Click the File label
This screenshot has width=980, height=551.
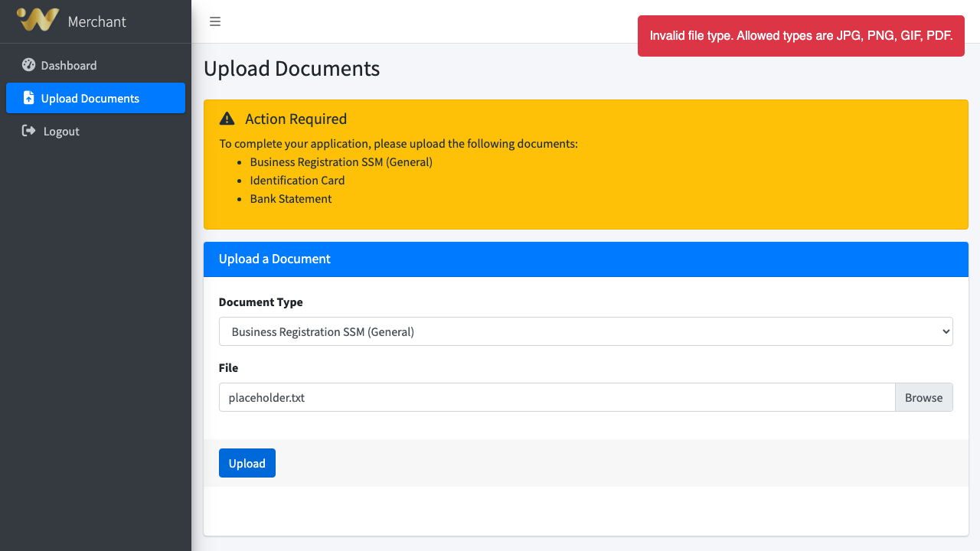pyautogui.click(x=228, y=368)
